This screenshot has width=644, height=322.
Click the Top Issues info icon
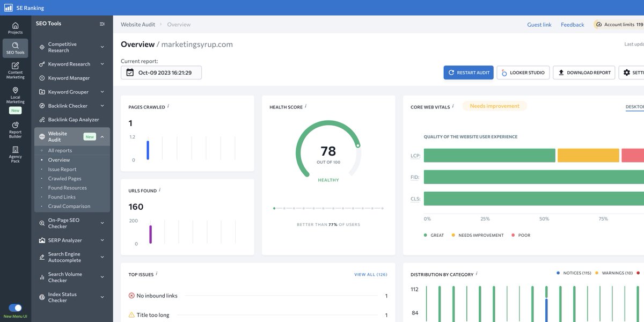tap(156, 274)
